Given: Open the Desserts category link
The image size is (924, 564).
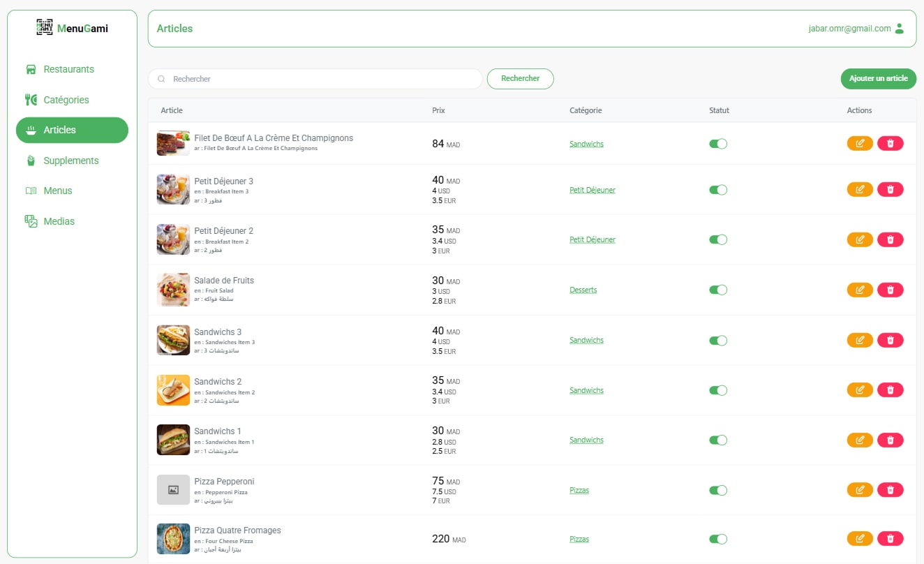Looking at the screenshot, I should 583,288.
